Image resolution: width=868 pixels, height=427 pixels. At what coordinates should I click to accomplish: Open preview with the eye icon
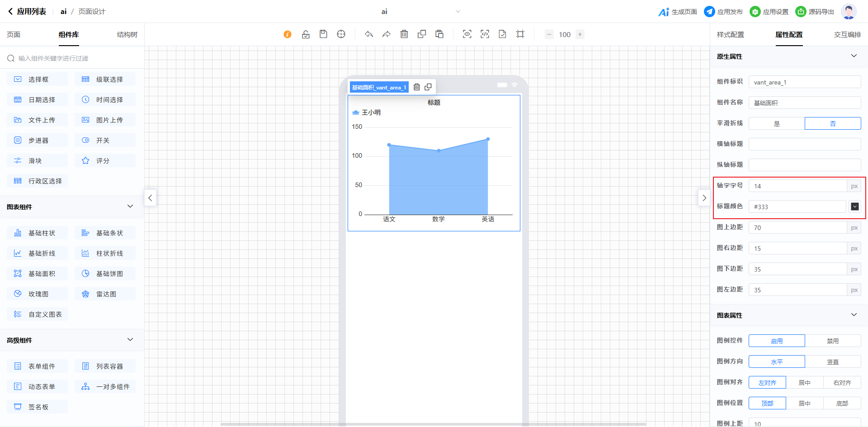click(x=467, y=34)
